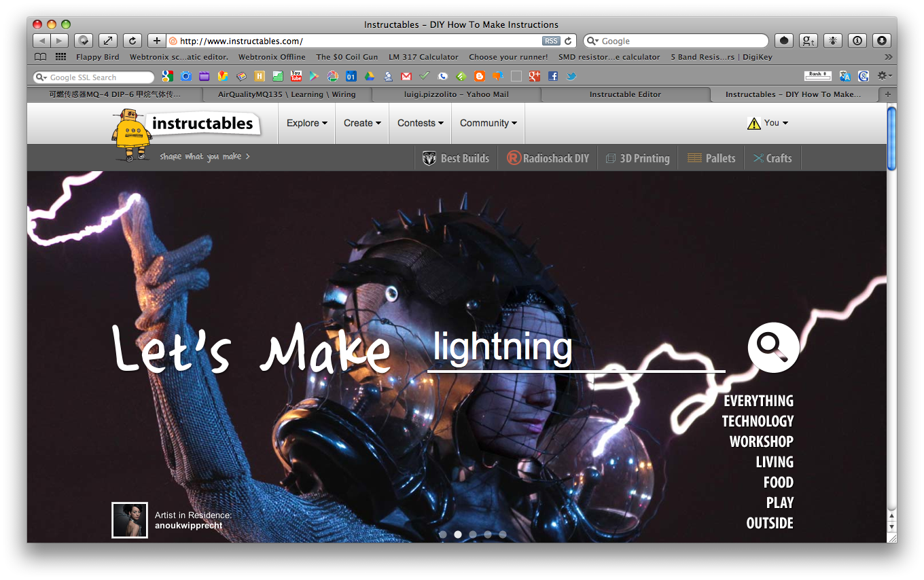Show more bookmarks with the double chevron

pos(888,57)
